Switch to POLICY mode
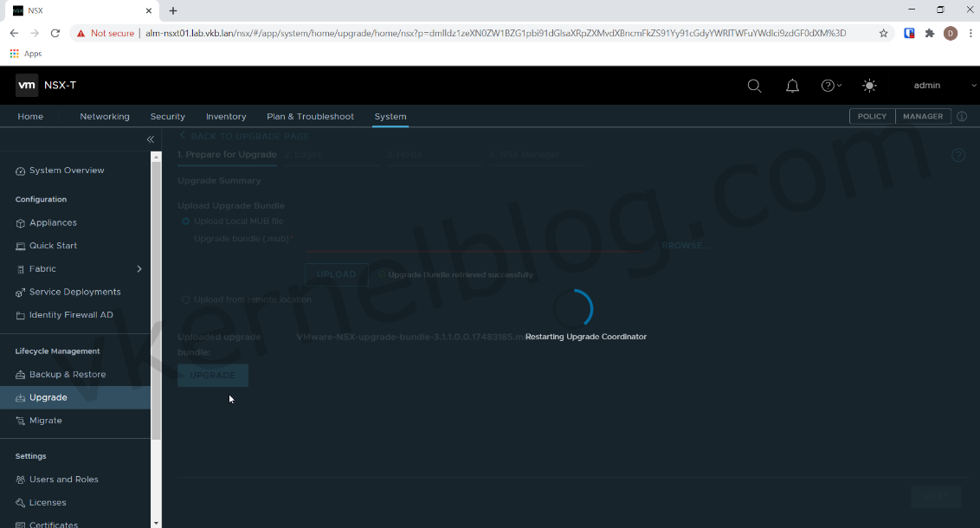The width and height of the screenshot is (980, 528). pos(872,116)
